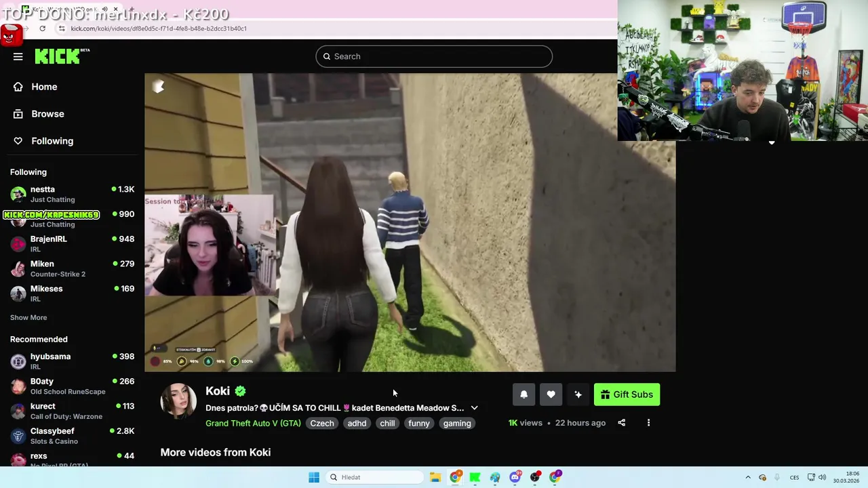Toggle follow heart button for Koki
868x488 pixels.
coord(551,394)
